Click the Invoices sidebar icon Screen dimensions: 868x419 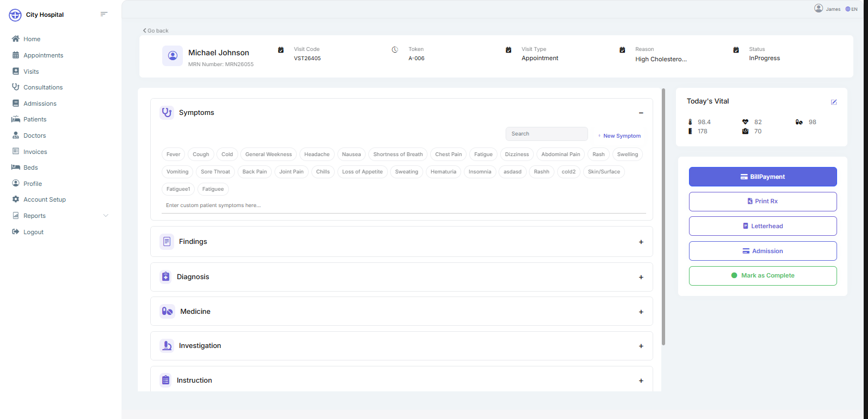16,151
